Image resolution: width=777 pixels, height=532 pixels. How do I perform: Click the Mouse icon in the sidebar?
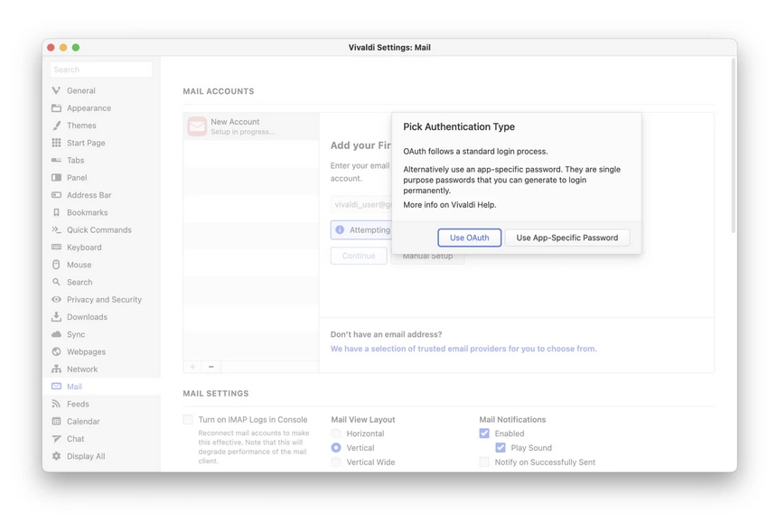[x=56, y=265]
